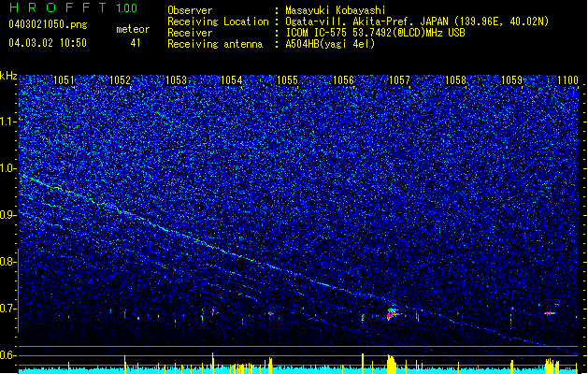The height and width of the screenshot is (374, 588).
Task: Click the 1051 time marker
Action: coord(64,79)
